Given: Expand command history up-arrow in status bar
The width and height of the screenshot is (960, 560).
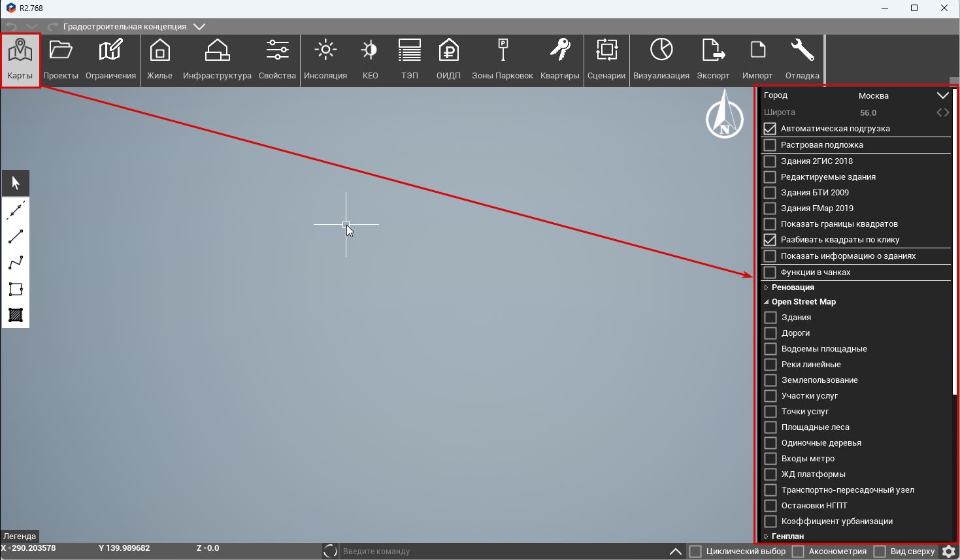Looking at the screenshot, I should (x=676, y=552).
